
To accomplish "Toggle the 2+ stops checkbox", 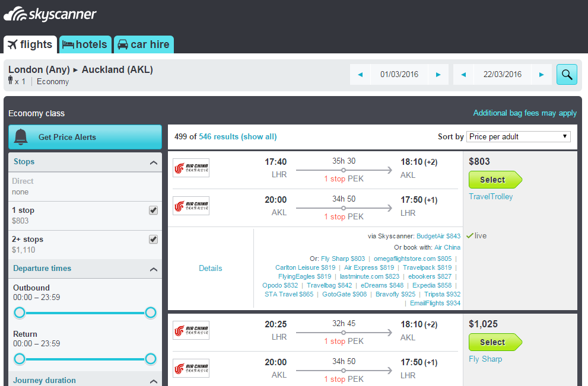I will 153,239.
